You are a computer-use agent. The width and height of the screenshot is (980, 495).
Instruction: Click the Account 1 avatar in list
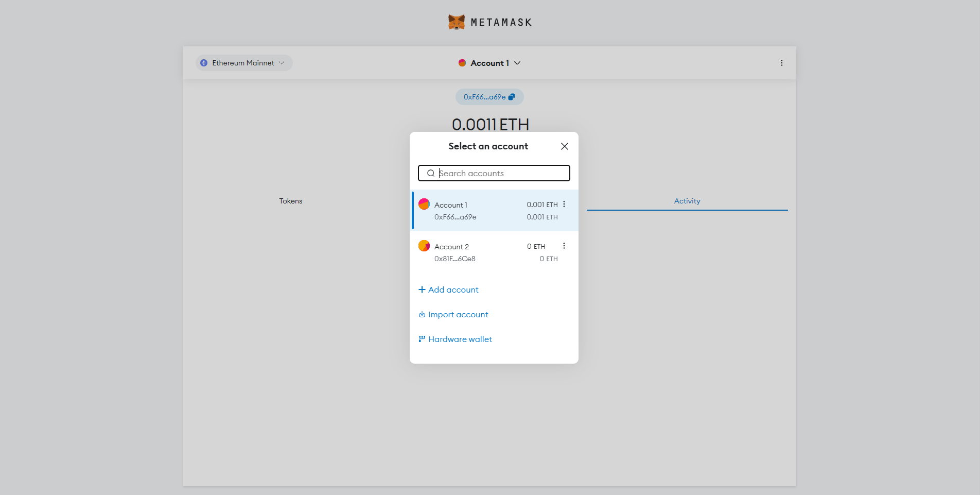tap(424, 204)
